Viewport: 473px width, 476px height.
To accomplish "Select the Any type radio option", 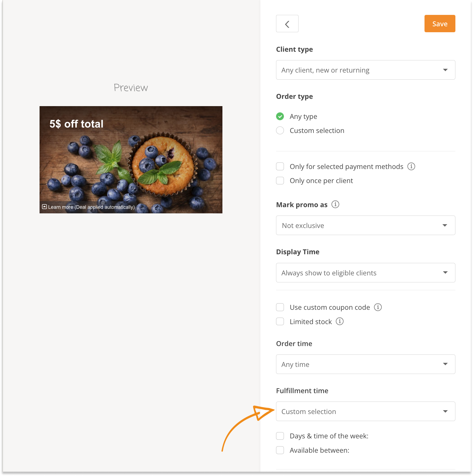I will (280, 116).
